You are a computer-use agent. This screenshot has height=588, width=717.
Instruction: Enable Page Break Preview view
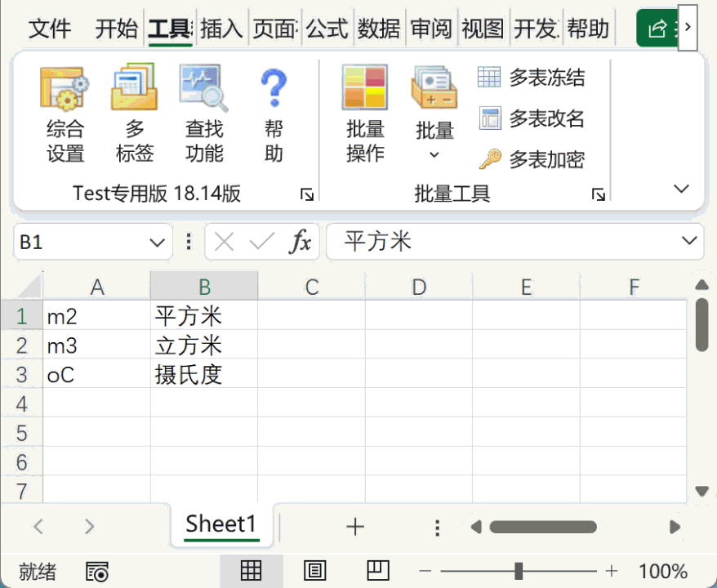coord(377,572)
